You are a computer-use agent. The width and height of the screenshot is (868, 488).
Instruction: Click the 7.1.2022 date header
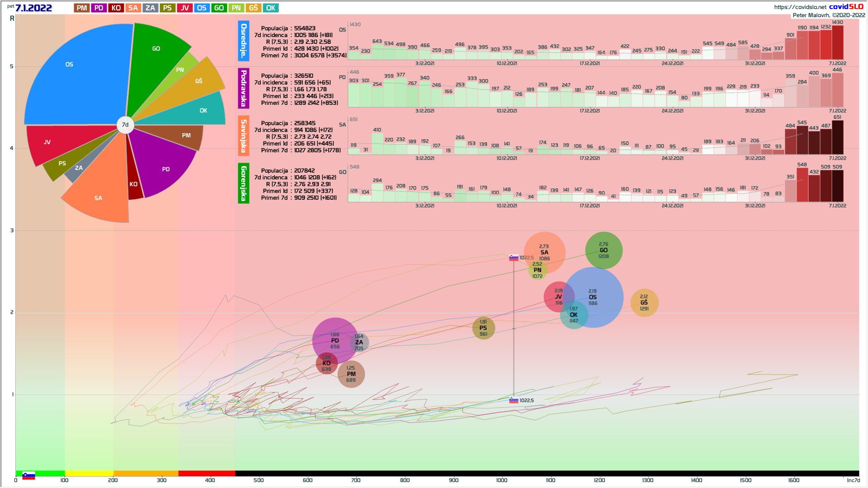pyautogui.click(x=33, y=8)
